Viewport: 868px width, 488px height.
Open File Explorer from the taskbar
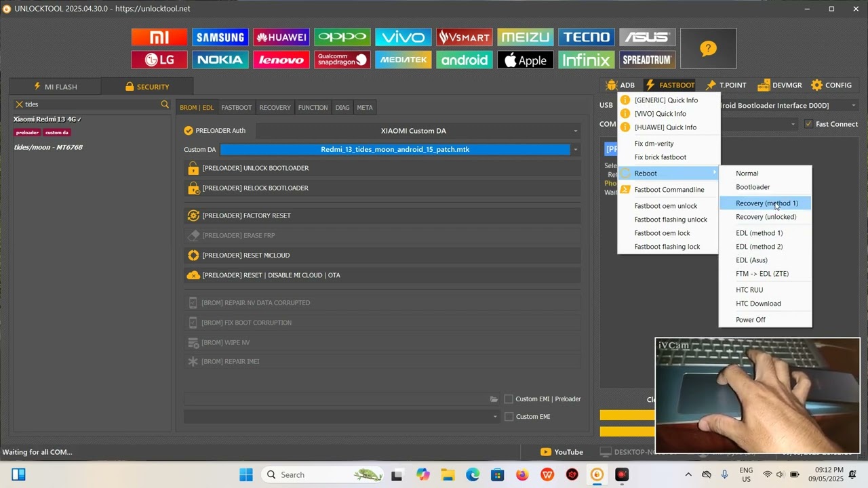click(x=448, y=474)
